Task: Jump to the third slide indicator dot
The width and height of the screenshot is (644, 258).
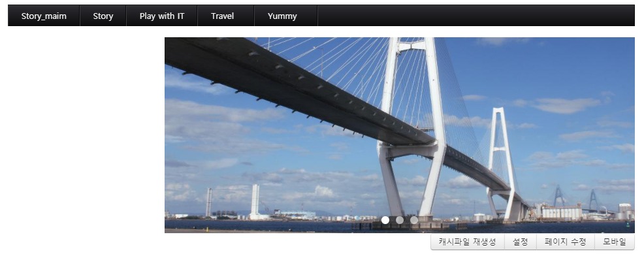Action: tap(414, 220)
